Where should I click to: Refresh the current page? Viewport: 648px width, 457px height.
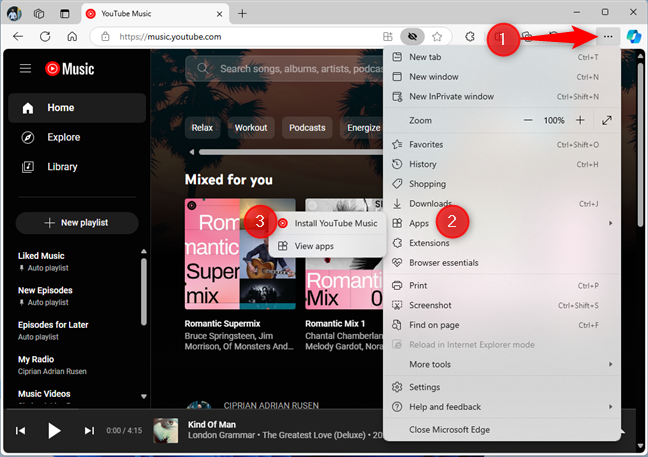[x=45, y=37]
